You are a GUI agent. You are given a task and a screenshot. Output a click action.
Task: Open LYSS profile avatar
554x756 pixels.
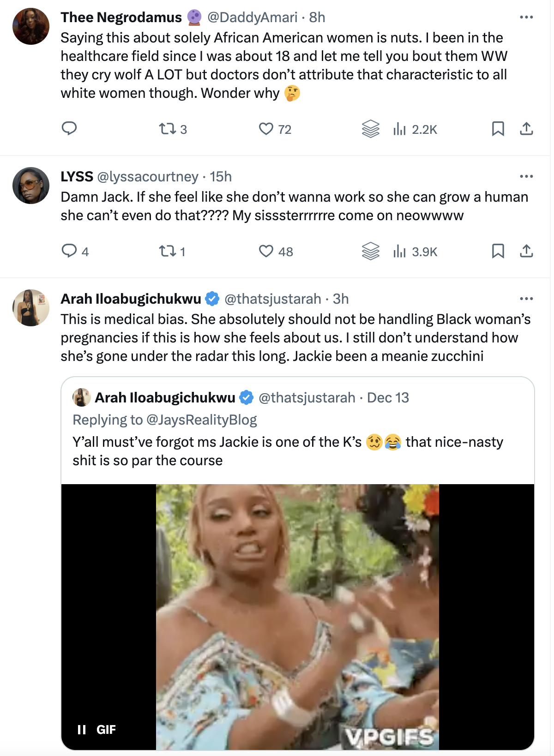(31, 186)
